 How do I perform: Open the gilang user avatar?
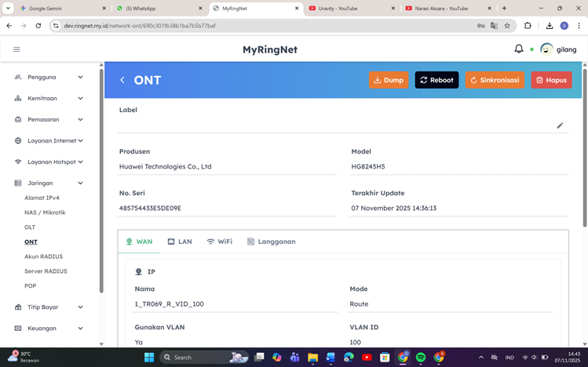547,49
